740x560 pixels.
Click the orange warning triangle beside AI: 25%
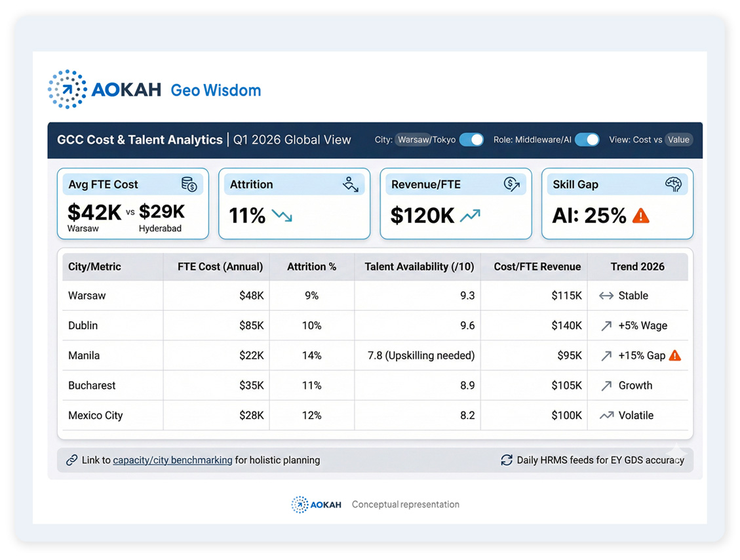pos(641,216)
